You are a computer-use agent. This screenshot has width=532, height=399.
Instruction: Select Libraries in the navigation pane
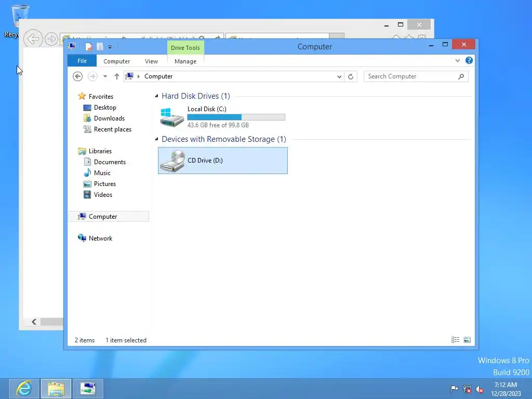coord(100,151)
